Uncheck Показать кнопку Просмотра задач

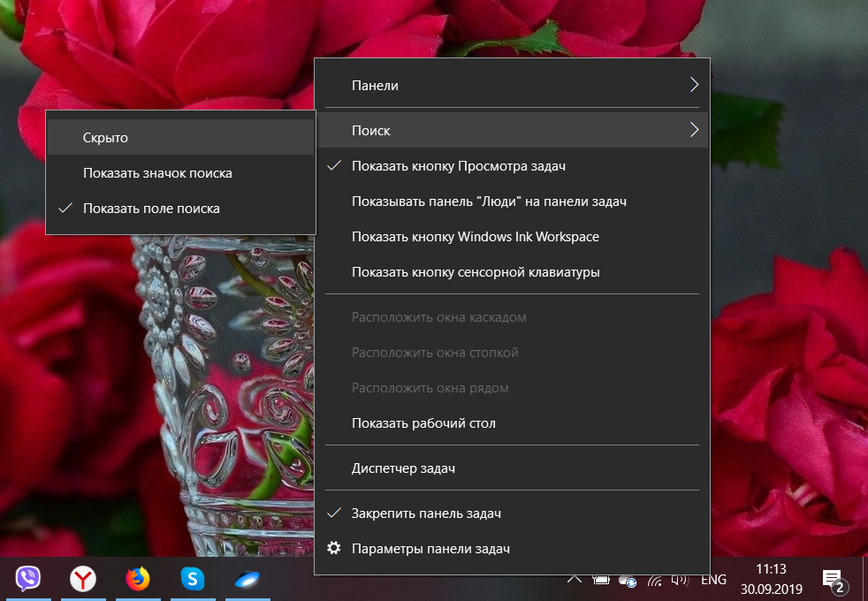(512, 166)
